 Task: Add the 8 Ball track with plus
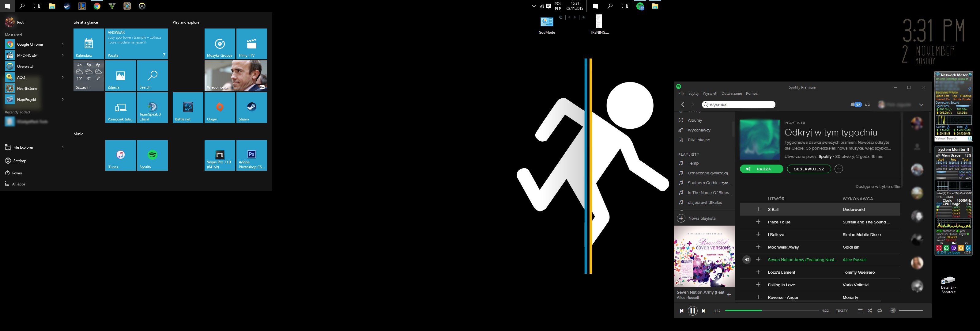pyautogui.click(x=758, y=209)
